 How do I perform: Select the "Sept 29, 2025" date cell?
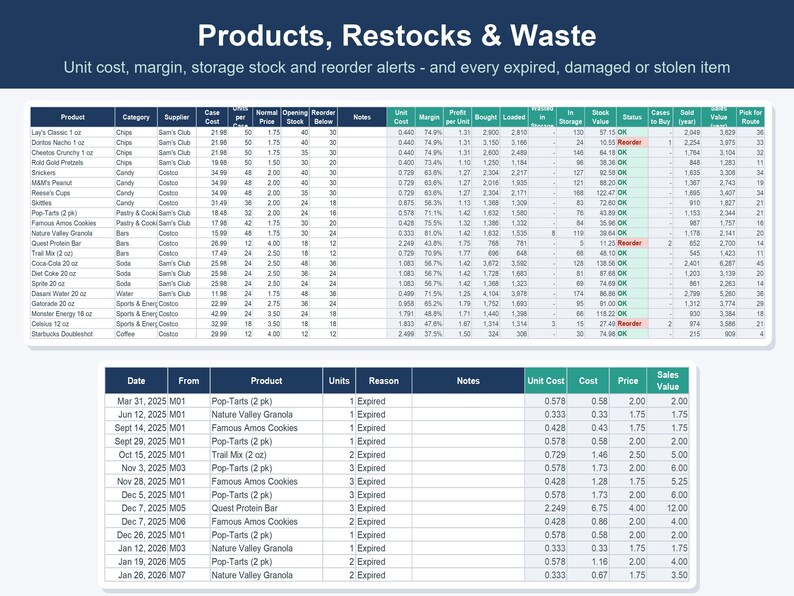coord(136,441)
